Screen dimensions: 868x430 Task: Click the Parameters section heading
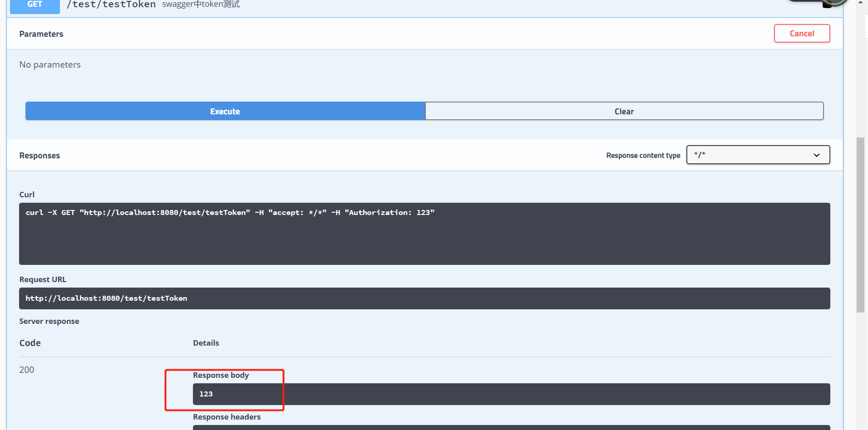point(41,34)
